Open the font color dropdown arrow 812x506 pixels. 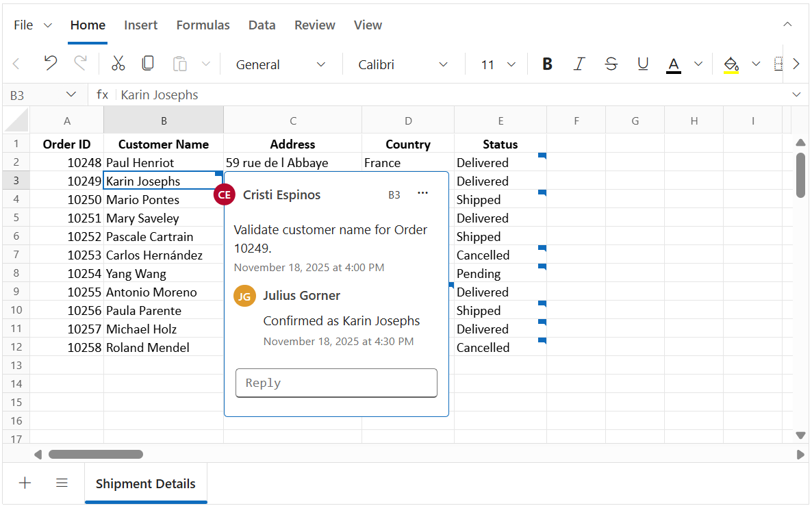tap(698, 64)
